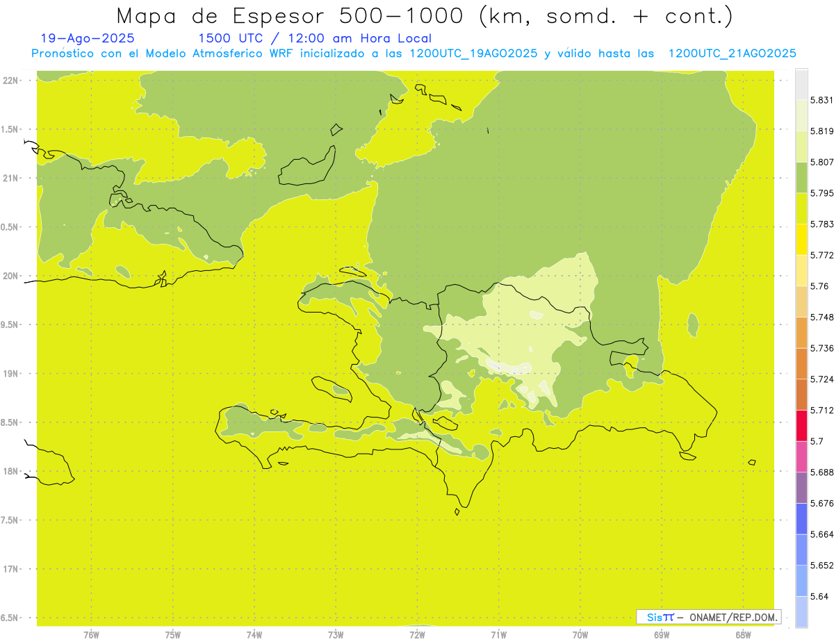Click the 18N latitude label

10,472
